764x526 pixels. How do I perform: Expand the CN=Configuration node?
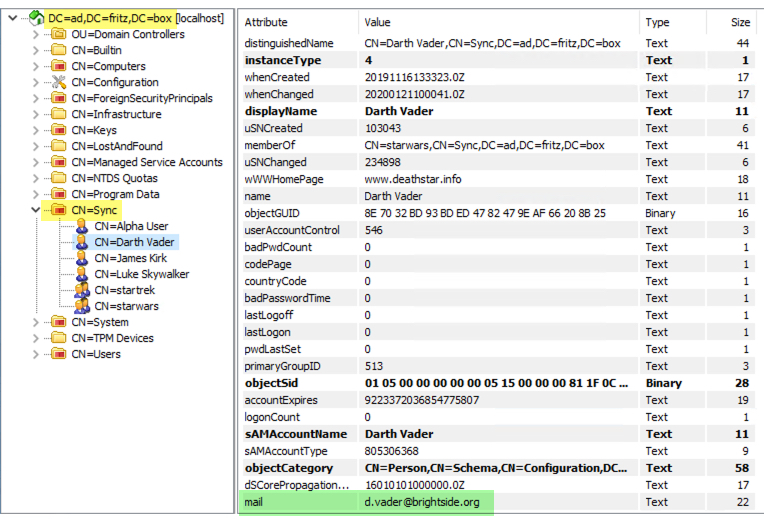tap(36, 82)
